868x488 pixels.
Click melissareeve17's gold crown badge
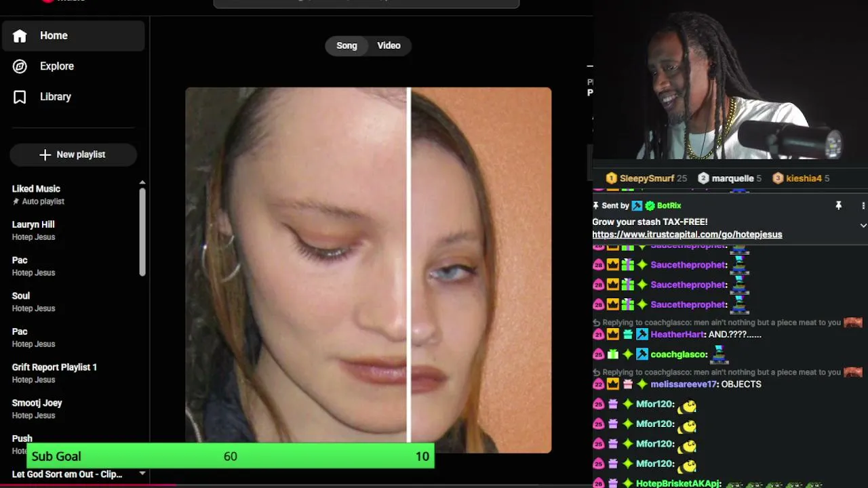[613, 384]
